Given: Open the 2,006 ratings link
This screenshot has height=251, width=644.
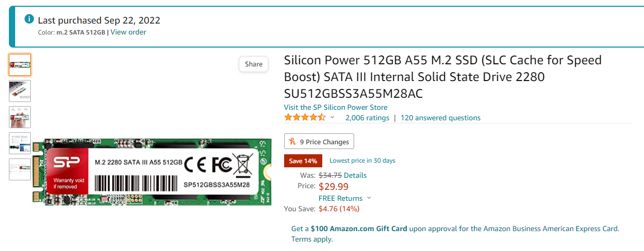Looking at the screenshot, I should [x=367, y=118].
